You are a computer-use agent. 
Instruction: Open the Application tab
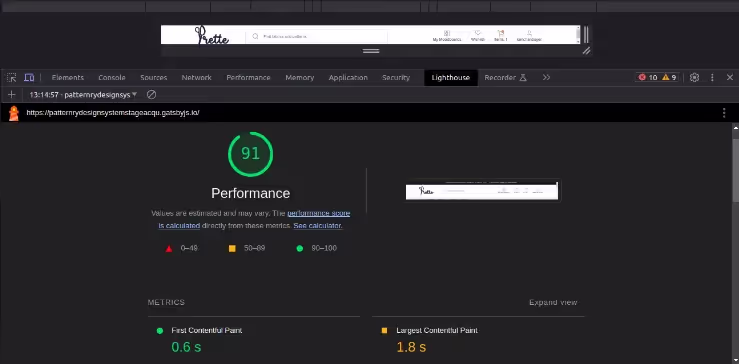[x=348, y=78]
